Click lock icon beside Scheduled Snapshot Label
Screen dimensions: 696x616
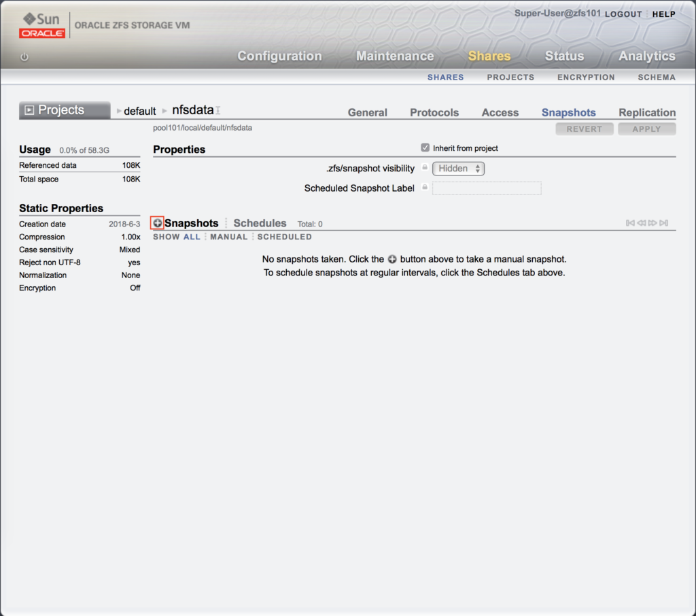[425, 188]
